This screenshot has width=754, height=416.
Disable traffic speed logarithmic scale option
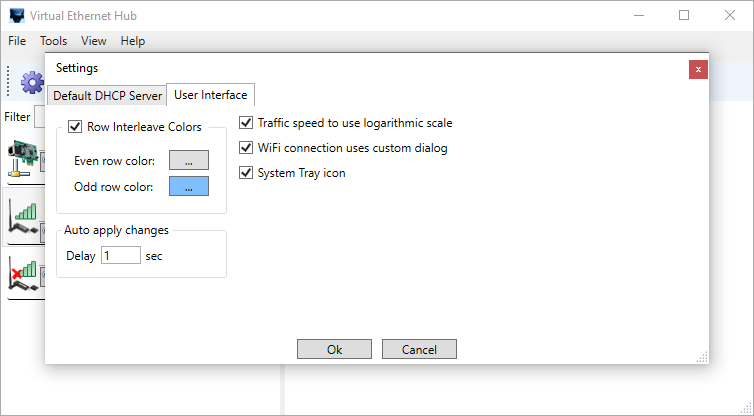[246, 123]
